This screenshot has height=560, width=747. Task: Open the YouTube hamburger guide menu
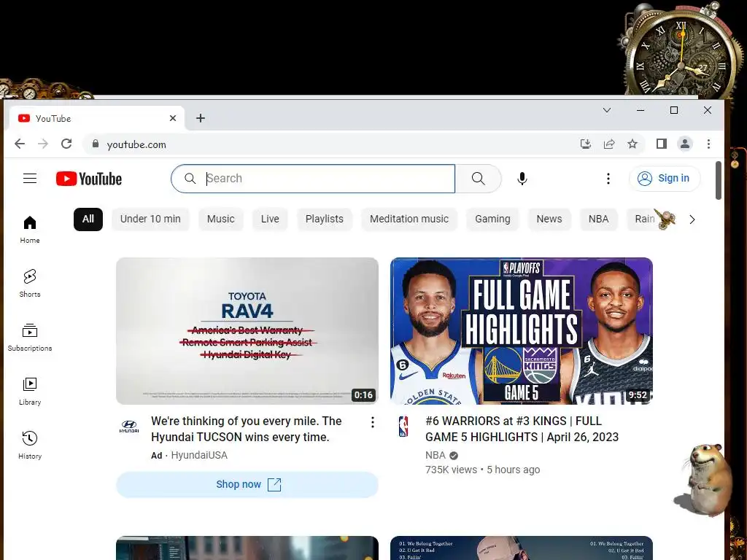tap(29, 179)
